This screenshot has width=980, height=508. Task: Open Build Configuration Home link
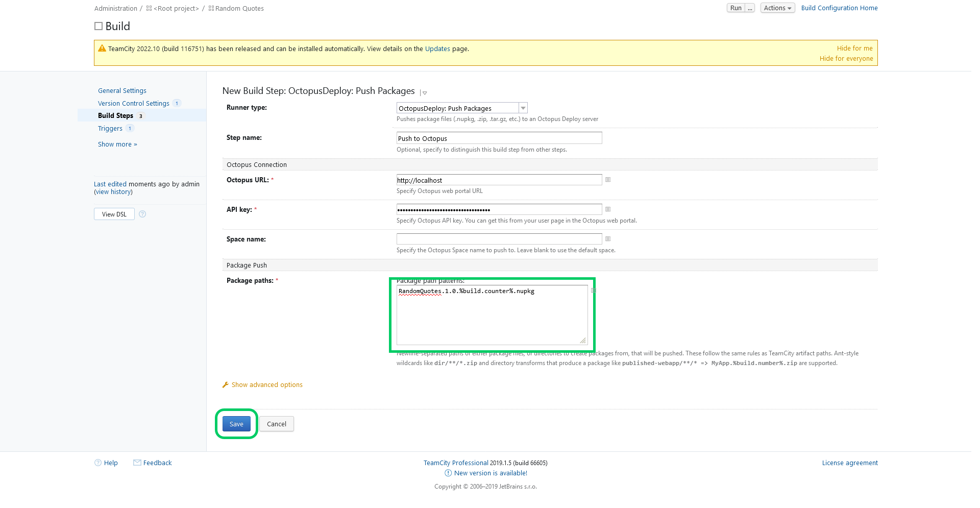click(x=840, y=8)
